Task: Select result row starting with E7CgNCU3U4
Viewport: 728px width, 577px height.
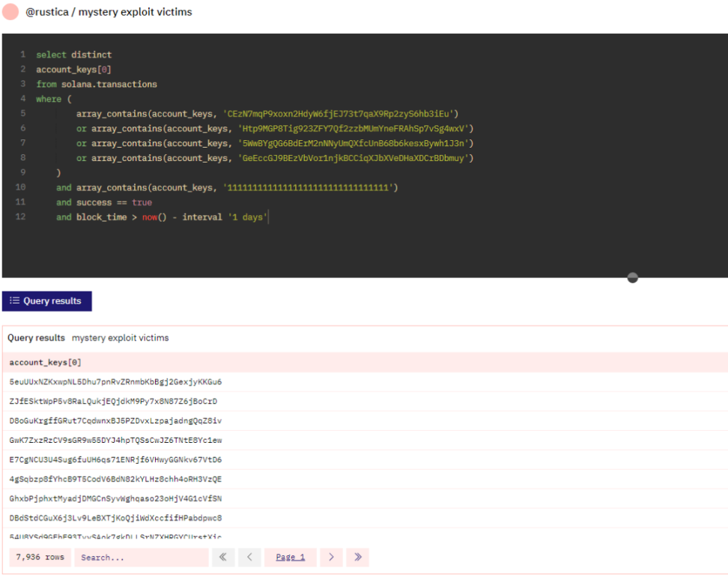Action: point(115,460)
